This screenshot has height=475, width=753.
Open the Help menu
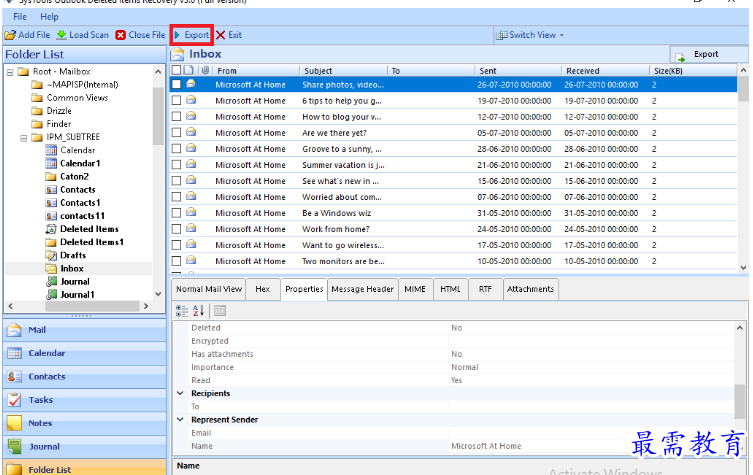click(x=49, y=17)
